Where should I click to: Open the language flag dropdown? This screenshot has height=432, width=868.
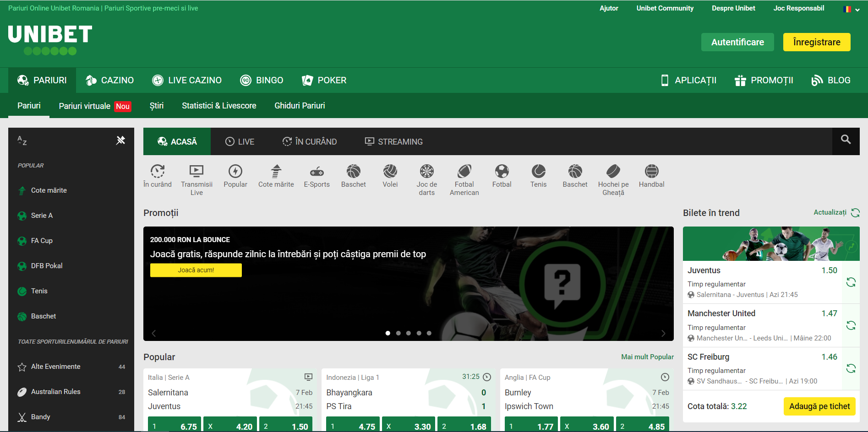point(852,9)
